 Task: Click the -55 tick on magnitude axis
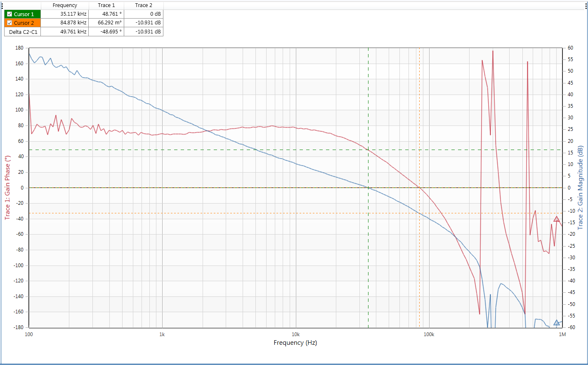(571, 316)
